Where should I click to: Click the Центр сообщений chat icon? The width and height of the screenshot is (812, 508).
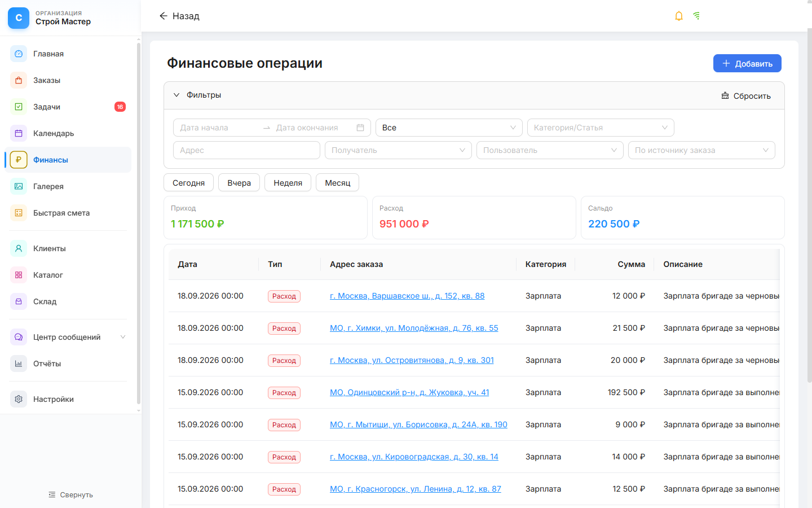pyautogui.click(x=19, y=337)
